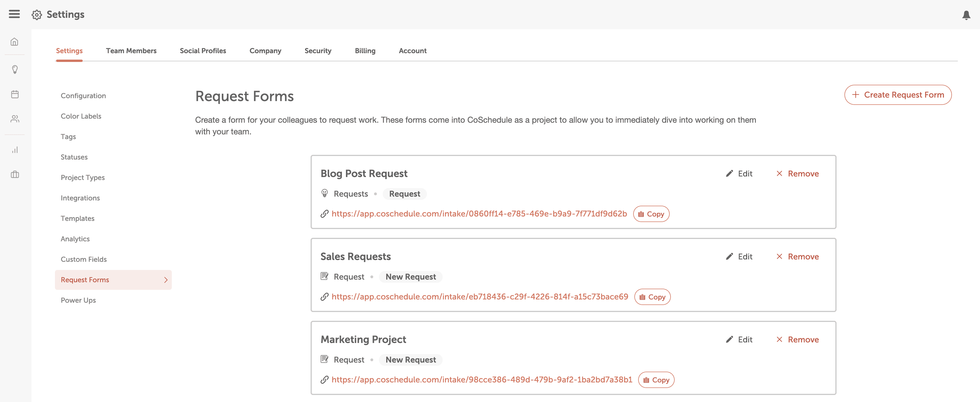Open the Company tab
This screenshot has height=402, width=980.
[x=265, y=51]
